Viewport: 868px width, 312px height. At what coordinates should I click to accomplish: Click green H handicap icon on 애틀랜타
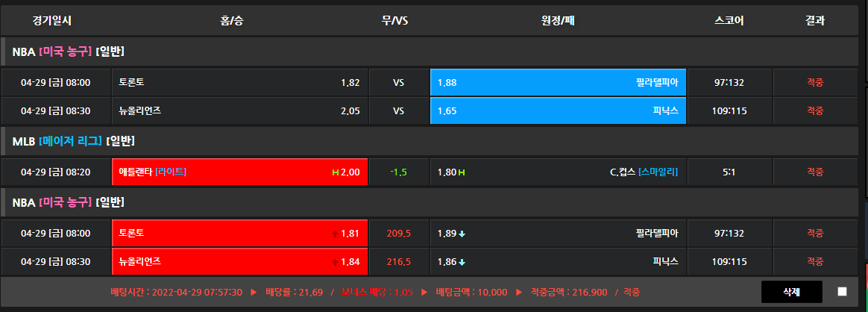click(x=336, y=172)
